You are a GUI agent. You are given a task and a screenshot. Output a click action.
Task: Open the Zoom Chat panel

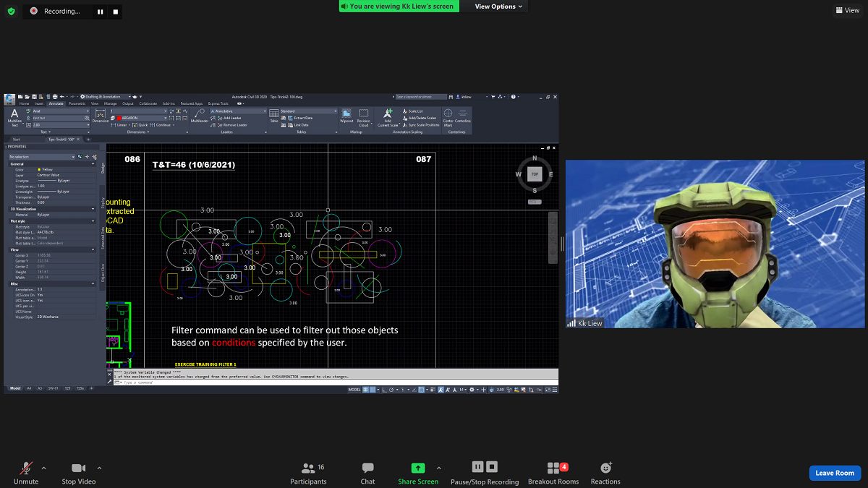(x=367, y=474)
